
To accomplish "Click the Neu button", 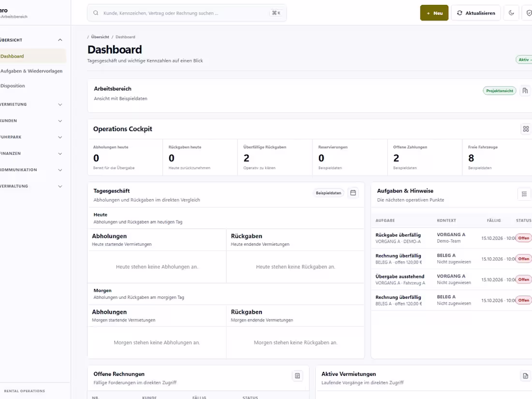I will (434, 13).
